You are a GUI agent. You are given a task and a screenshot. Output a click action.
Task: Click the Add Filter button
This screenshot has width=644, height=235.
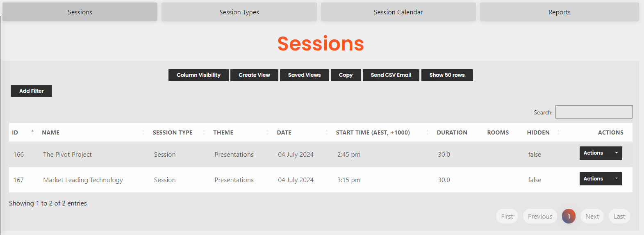(32, 91)
